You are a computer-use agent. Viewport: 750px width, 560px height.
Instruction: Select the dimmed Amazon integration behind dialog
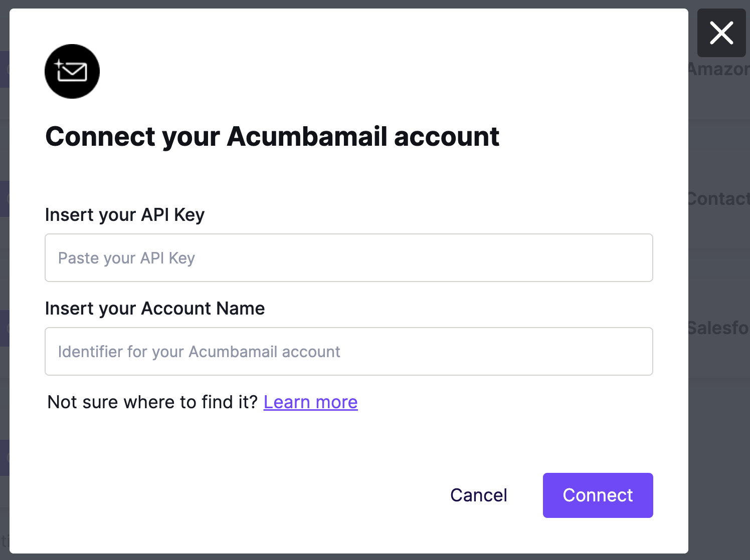tap(719, 69)
